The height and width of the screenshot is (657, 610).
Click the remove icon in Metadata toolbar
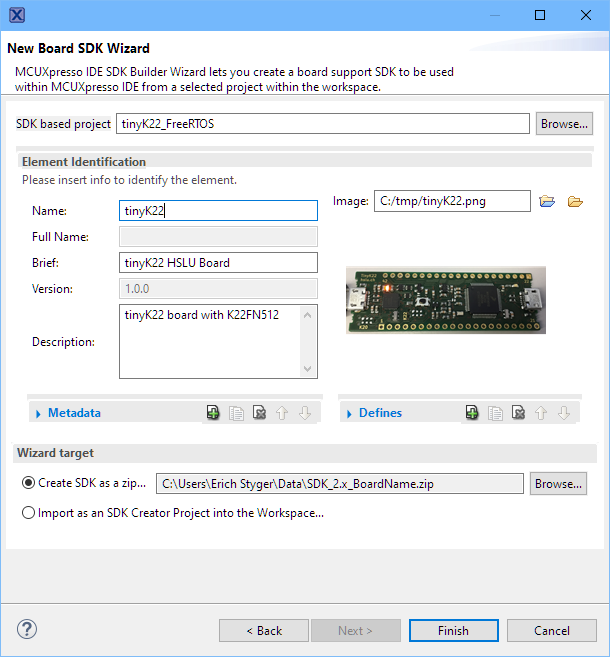pyautogui.click(x=259, y=413)
